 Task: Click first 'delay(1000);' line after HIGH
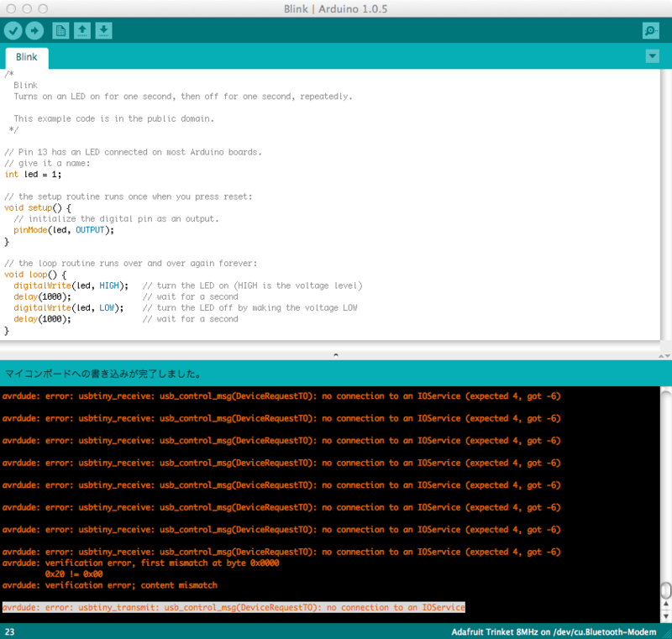click(x=43, y=296)
